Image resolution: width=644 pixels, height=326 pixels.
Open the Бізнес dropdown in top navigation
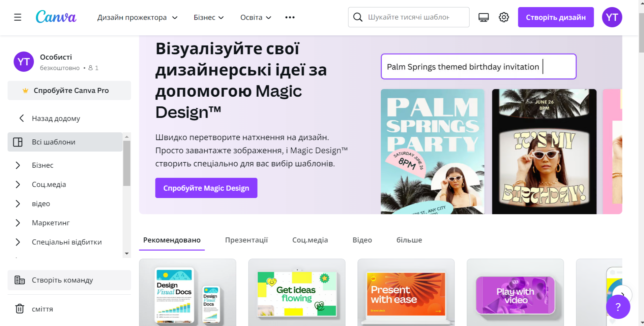pyautogui.click(x=209, y=17)
